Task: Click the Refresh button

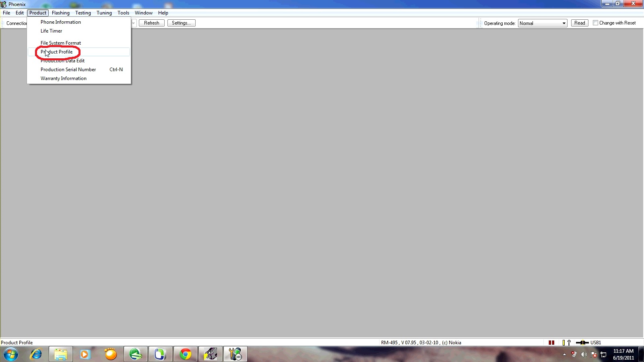Action: pyautogui.click(x=152, y=23)
